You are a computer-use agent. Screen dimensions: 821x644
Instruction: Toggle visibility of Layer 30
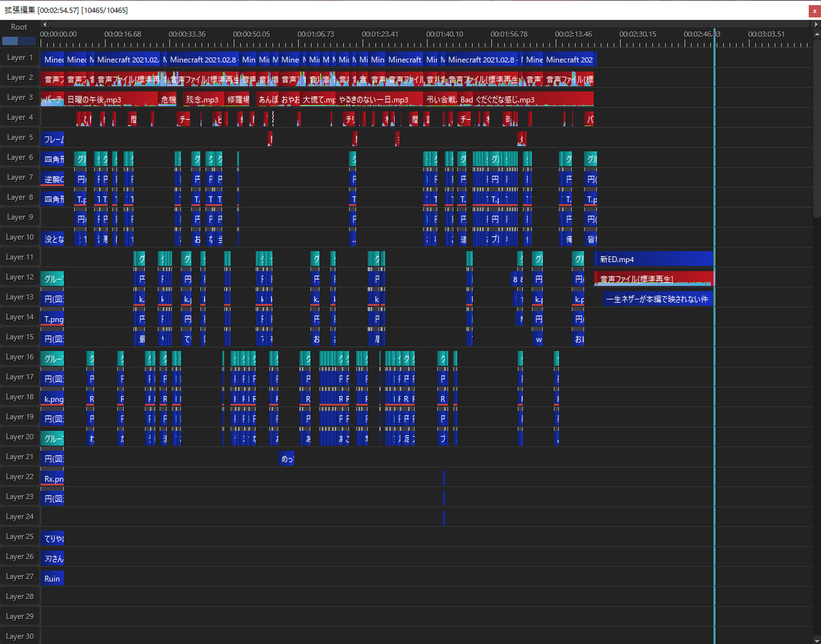(x=20, y=636)
